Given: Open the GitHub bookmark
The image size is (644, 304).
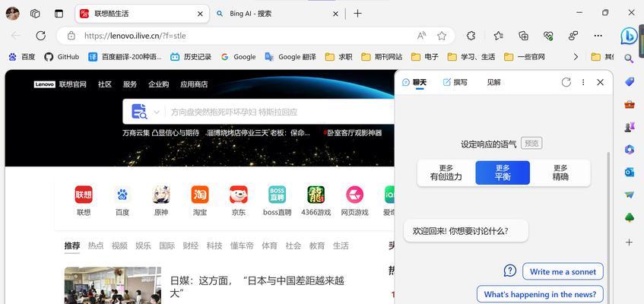Looking at the screenshot, I should [62, 57].
